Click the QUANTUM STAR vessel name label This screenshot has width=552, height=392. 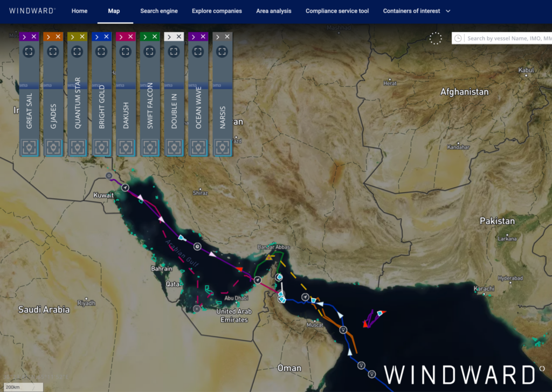tap(78, 103)
